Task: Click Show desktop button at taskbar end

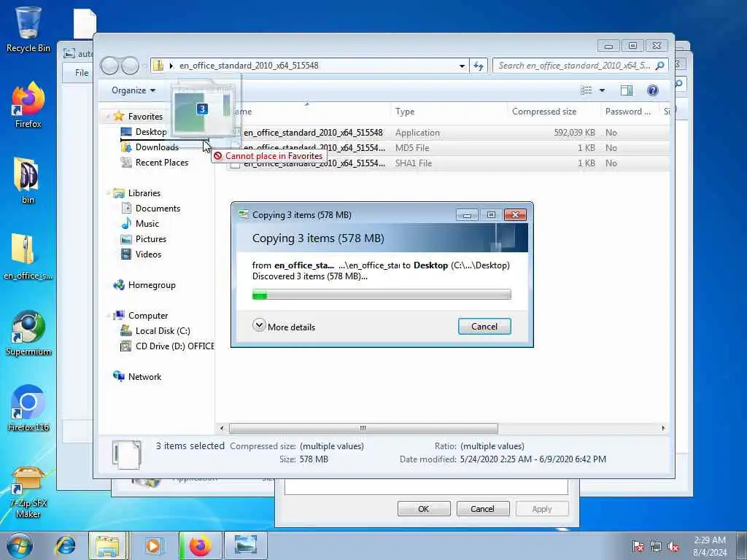Action: 741,545
